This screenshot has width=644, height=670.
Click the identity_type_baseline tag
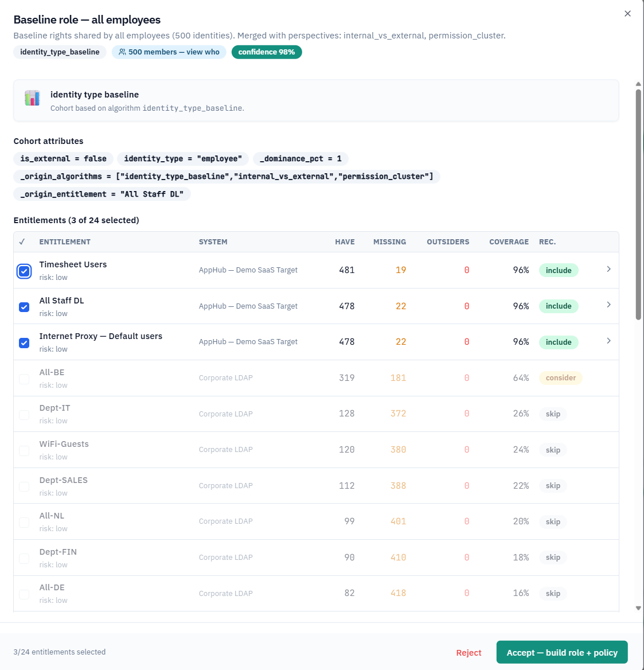pyautogui.click(x=60, y=52)
